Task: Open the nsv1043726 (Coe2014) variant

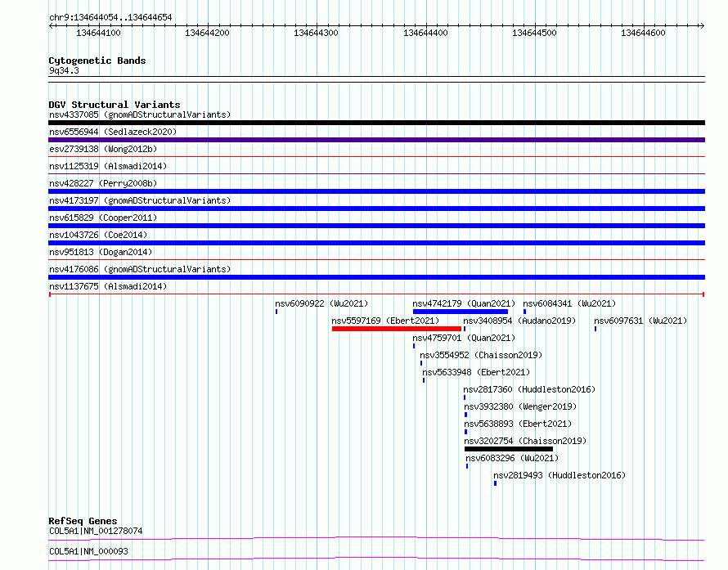Action: pyautogui.click(x=98, y=235)
